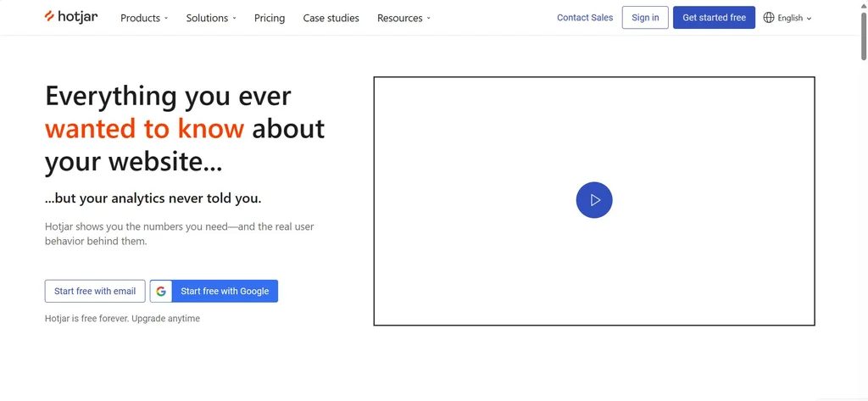Image resolution: width=868 pixels, height=401 pixels.
Task: Click the Hotjar logo
Action: (71, 17)
